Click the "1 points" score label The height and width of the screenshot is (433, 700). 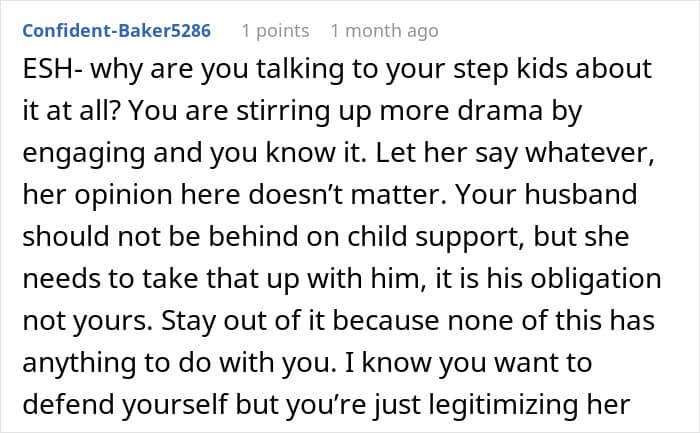coord(275,30)
